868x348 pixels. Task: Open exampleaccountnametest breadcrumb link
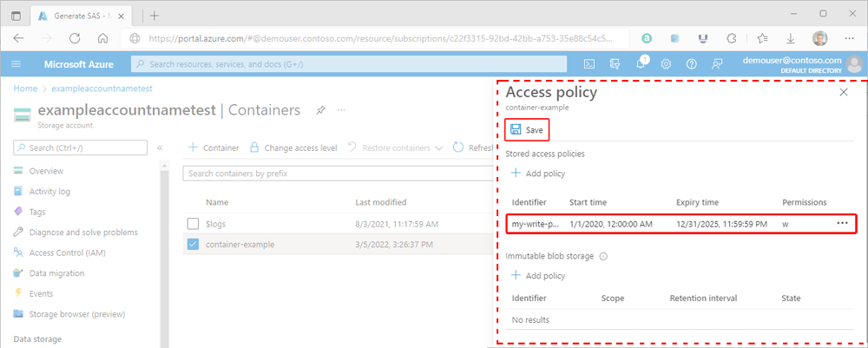click(x=102, y=89)
